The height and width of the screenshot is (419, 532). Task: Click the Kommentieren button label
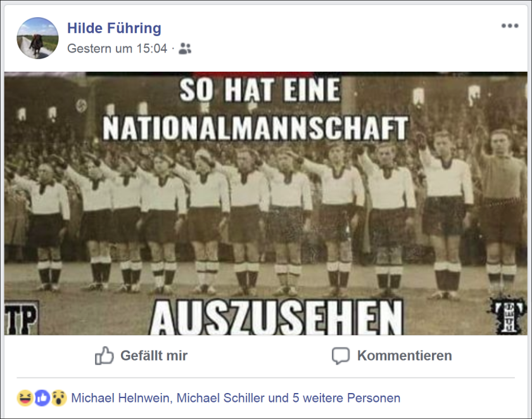[x=405, y=356]
